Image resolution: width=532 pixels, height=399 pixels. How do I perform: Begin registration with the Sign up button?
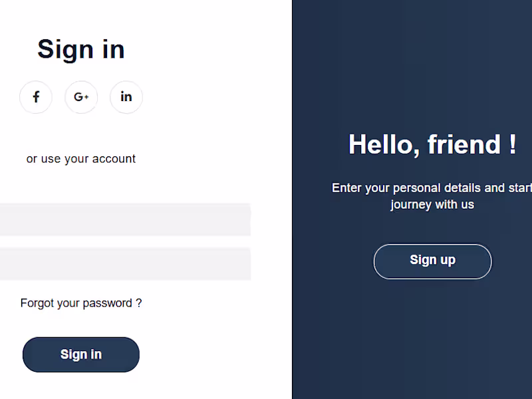click(432, 261)
